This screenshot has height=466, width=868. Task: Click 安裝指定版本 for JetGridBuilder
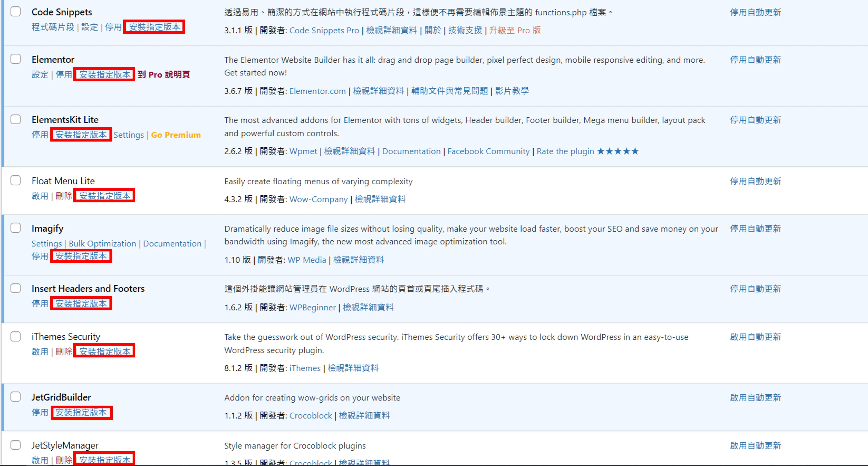[81, 412]
